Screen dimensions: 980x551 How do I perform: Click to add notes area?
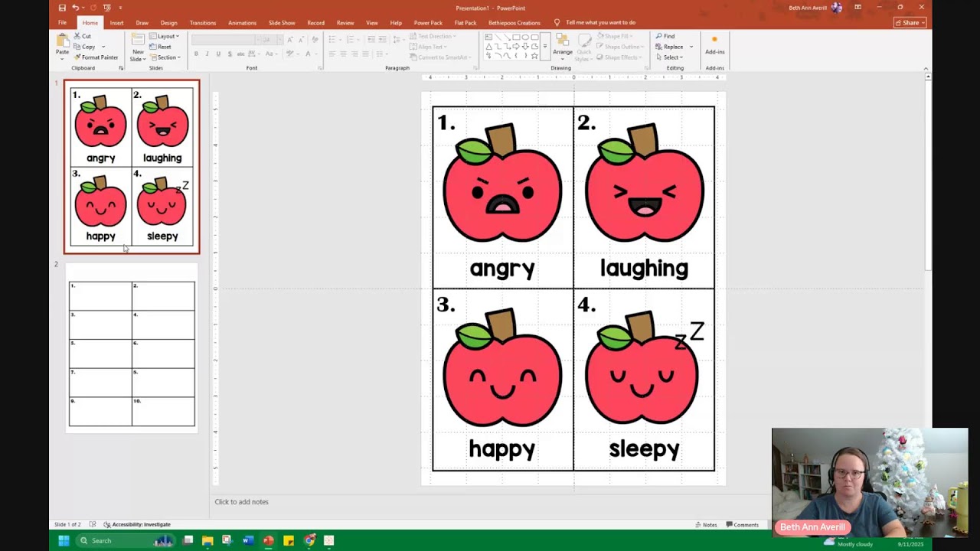point(241,502)
